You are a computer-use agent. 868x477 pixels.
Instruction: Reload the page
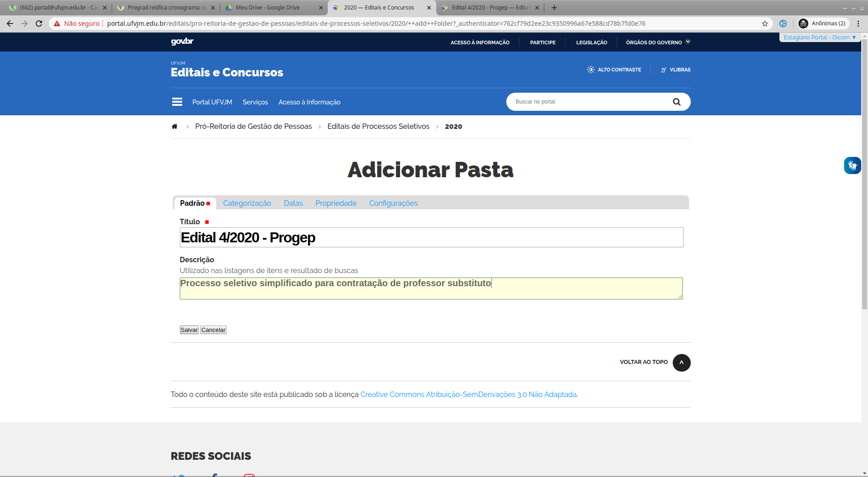click(39, 24)
